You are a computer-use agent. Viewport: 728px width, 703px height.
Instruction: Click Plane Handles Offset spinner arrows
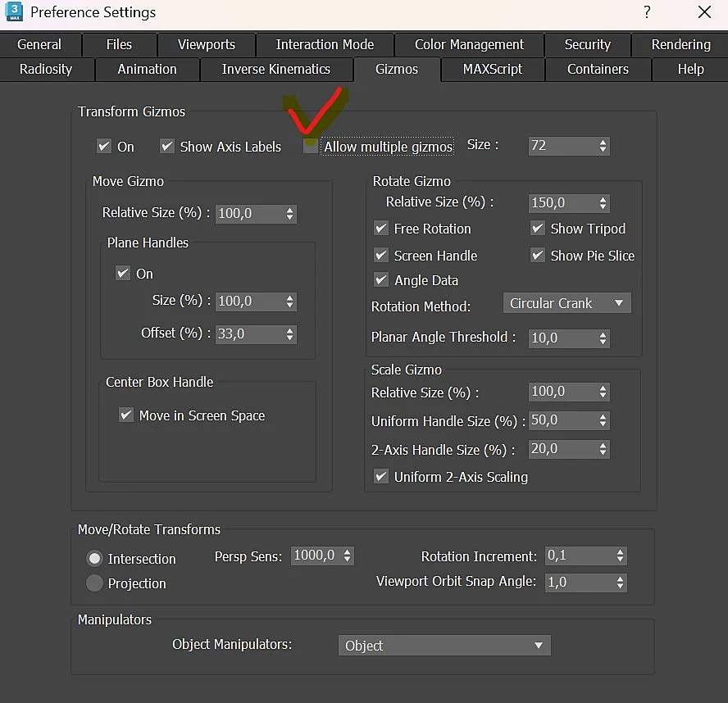coord(289,334)
